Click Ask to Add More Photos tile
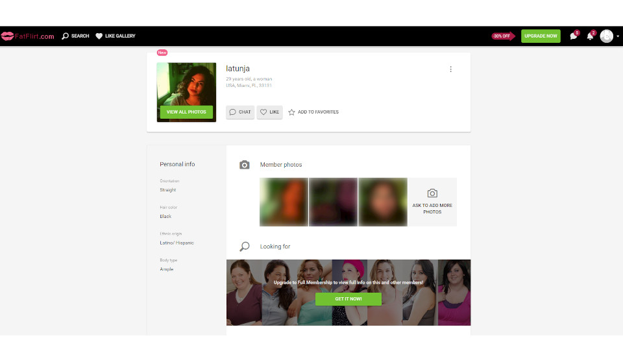This screenshot has height=364, width=623. (432, 202)
